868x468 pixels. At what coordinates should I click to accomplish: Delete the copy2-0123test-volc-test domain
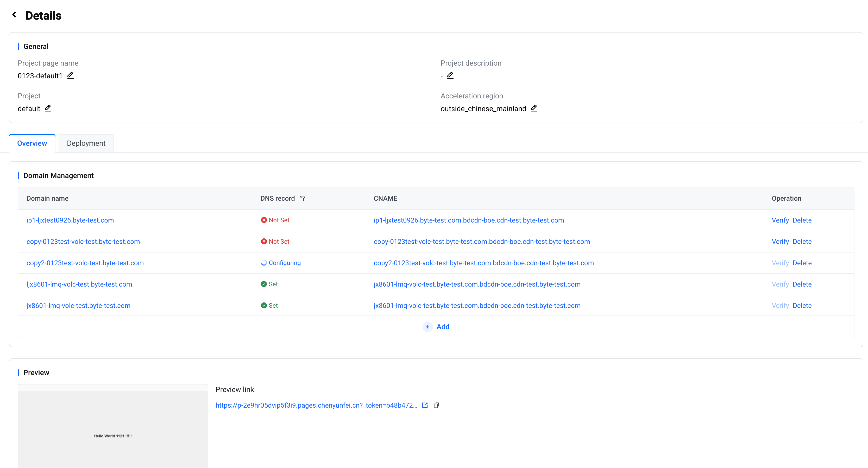[802, 263]
